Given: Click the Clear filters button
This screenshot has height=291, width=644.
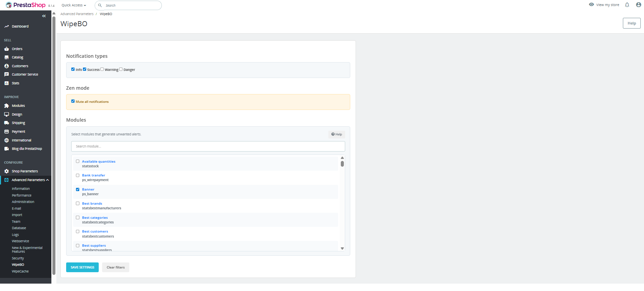Looking at the screenshot, I should coord(116,267).
